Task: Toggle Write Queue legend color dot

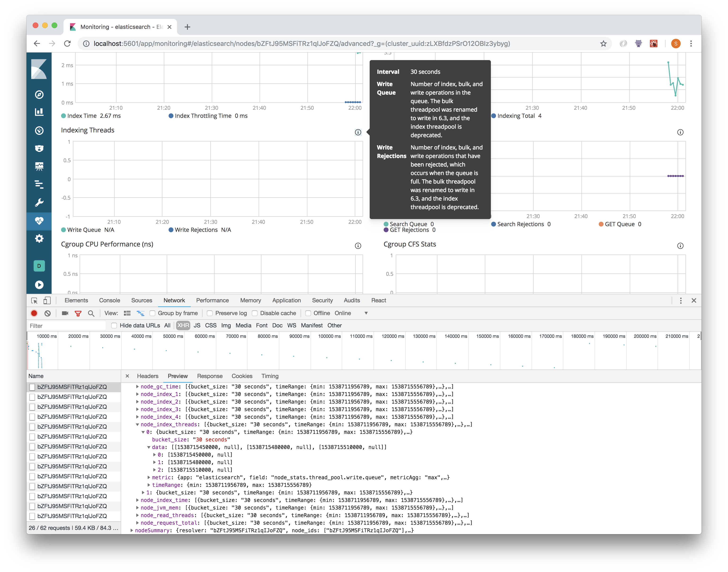Action: (63, 230)
